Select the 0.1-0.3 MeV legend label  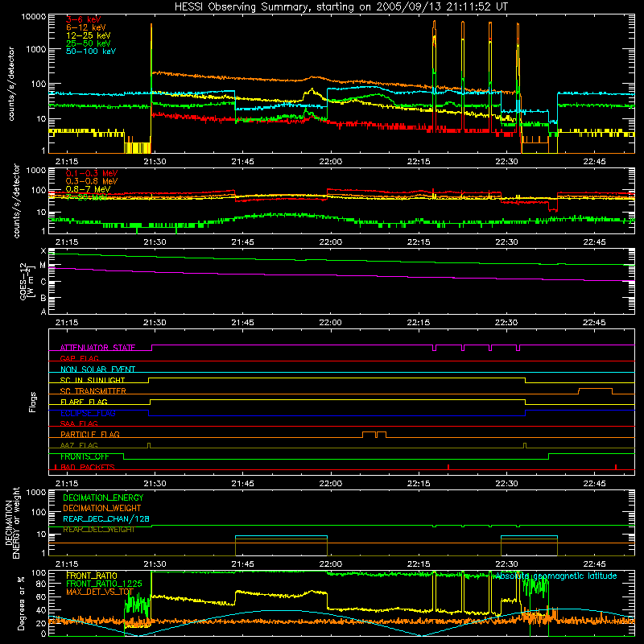tap(92, 173)
